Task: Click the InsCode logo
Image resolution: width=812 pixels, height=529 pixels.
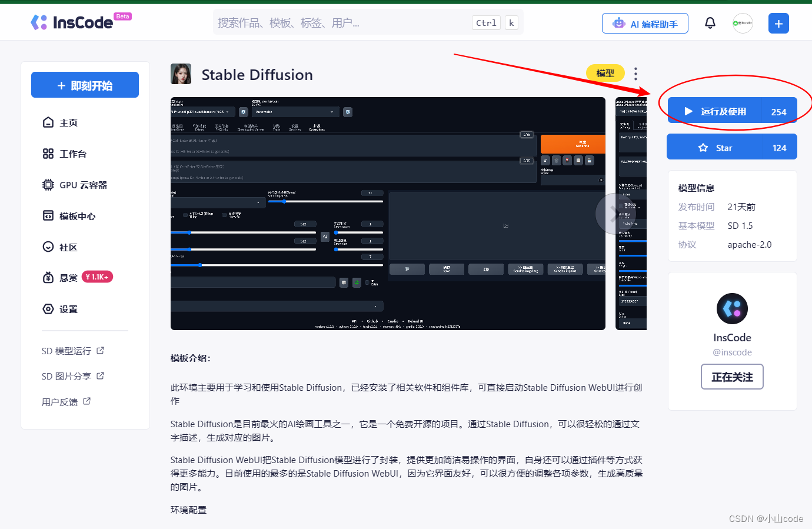Action: click(81, 22)
